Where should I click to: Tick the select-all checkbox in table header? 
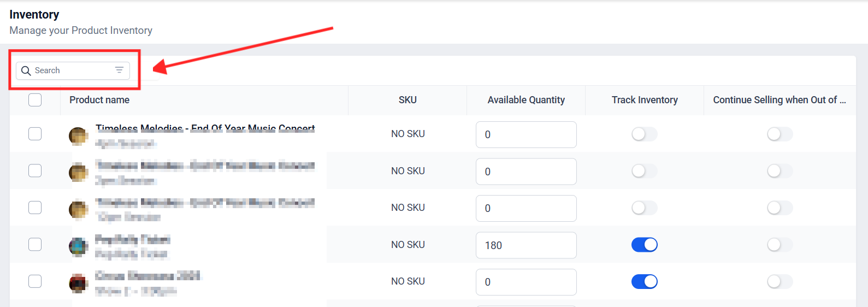click(x=35, y=100)
